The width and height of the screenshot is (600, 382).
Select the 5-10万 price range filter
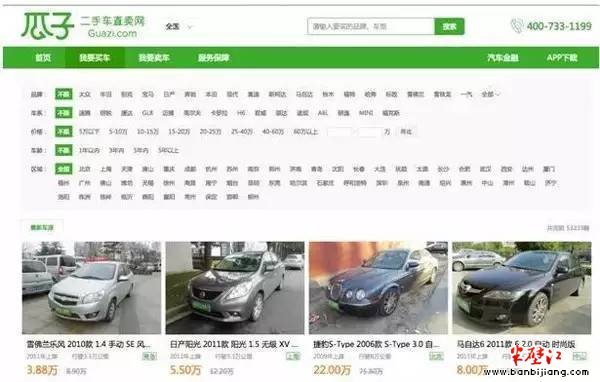point(118,132)
